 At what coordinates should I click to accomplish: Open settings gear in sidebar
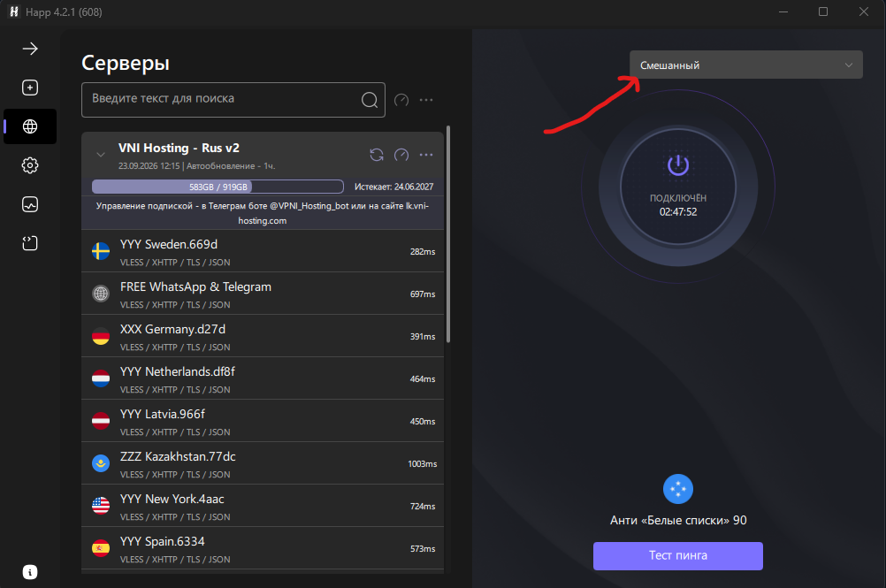point(30,165)
